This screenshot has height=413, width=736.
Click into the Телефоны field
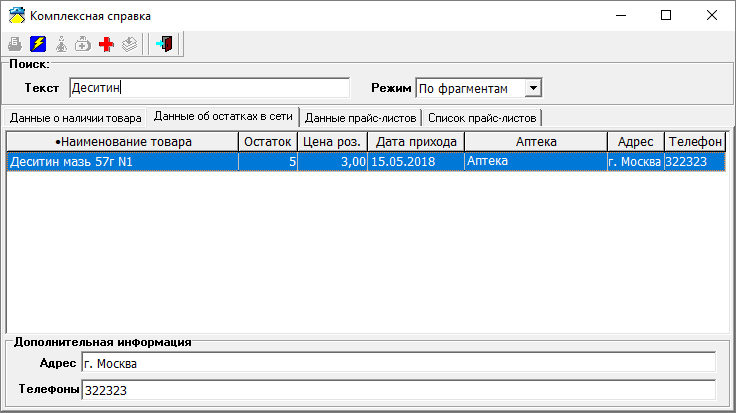[398, 390]
